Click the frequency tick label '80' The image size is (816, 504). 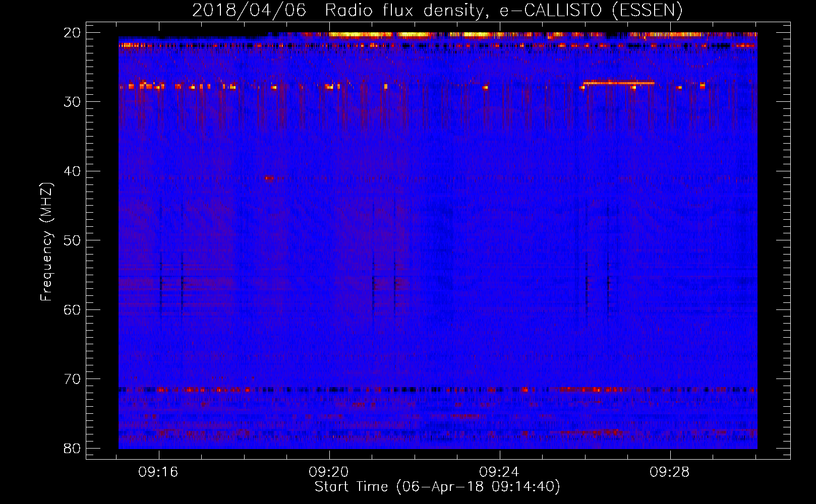tap(72, 448)
